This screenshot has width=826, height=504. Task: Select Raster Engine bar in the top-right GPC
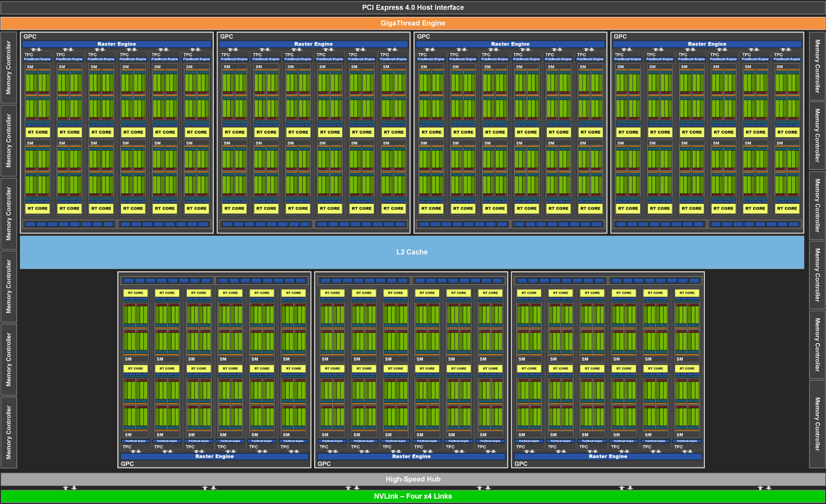pos(707,44)
